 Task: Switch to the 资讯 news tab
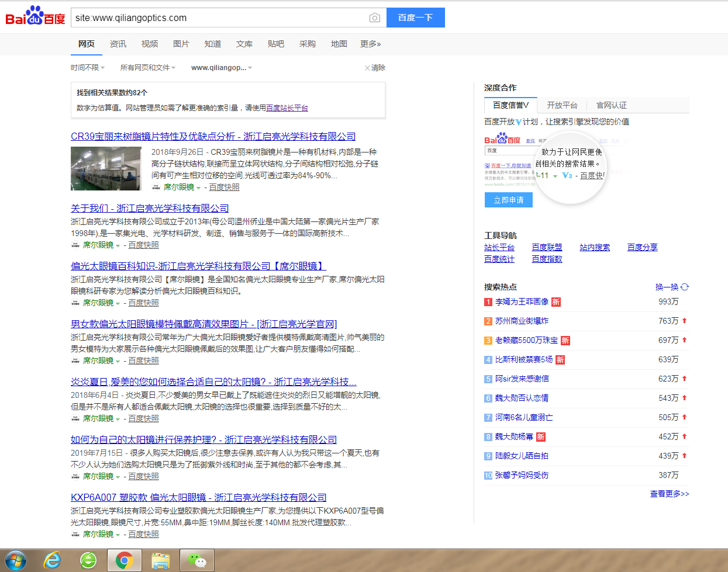[x=118, y=44]
